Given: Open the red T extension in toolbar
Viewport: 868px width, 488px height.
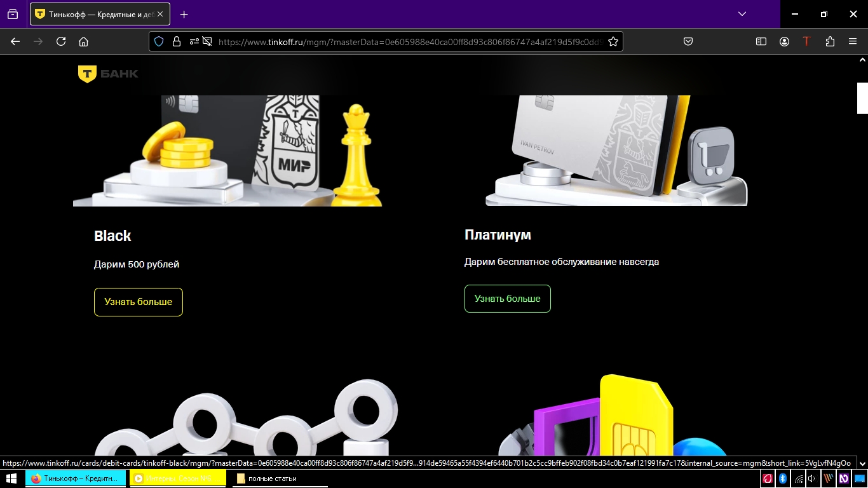Looking at the screenshot, I should click(806, 41).
